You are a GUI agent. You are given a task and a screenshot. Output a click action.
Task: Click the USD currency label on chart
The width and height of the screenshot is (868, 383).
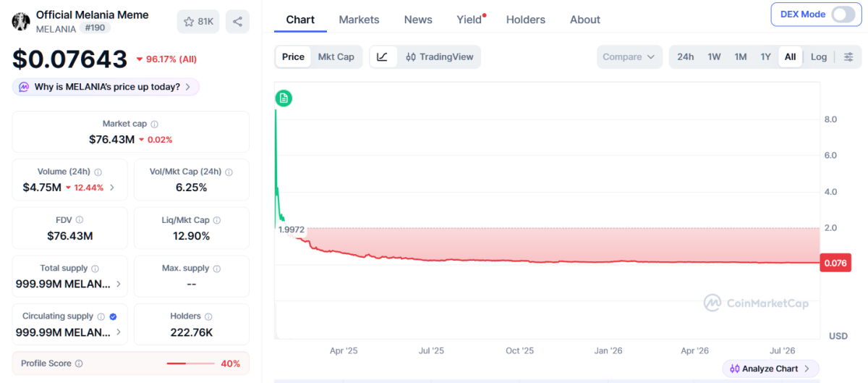(838, 336)
